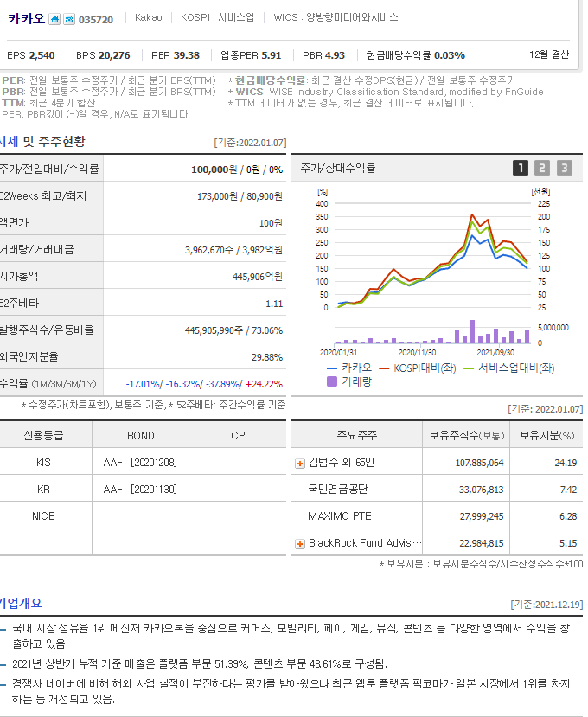Click KIS bond rating AA- [20201208]
The height and width of the screenshot is (717, 588).
coord(140,463)
